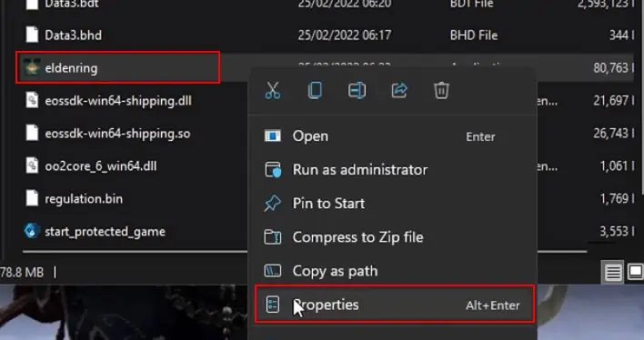Open Properties from the context menu
The image size is (644, 340).
click(395, 305)
